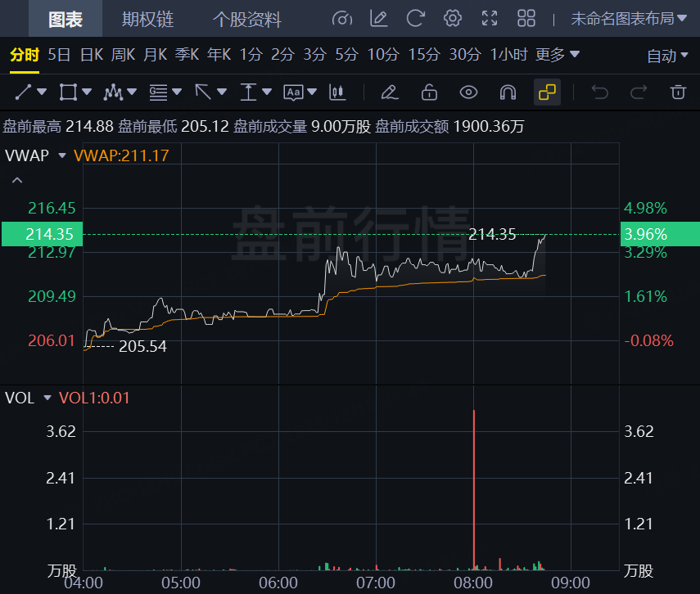The image size is (700, 594).
Task: Click the 205.54 low price marker
Action: point(142,346)
